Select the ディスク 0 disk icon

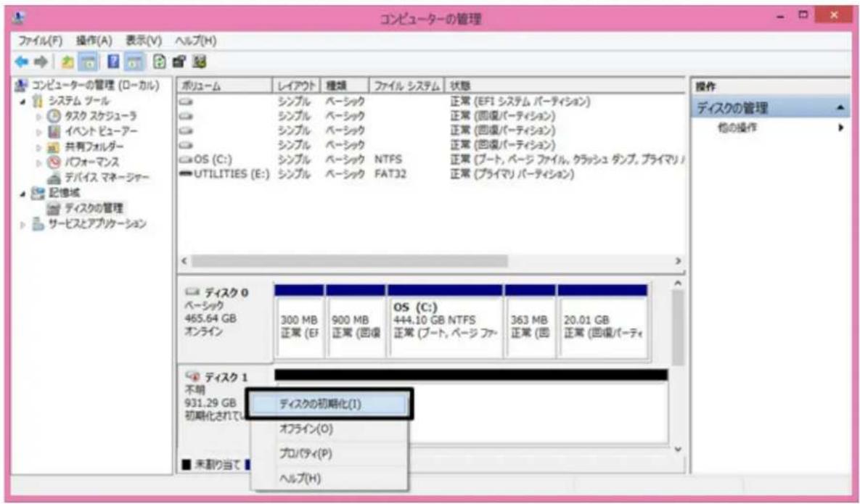[192, 292]
